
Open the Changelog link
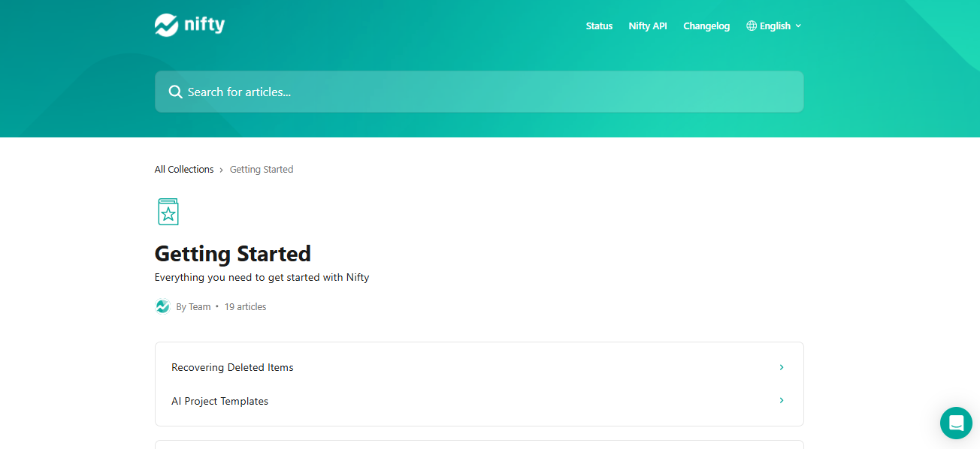tap(706, 26)
